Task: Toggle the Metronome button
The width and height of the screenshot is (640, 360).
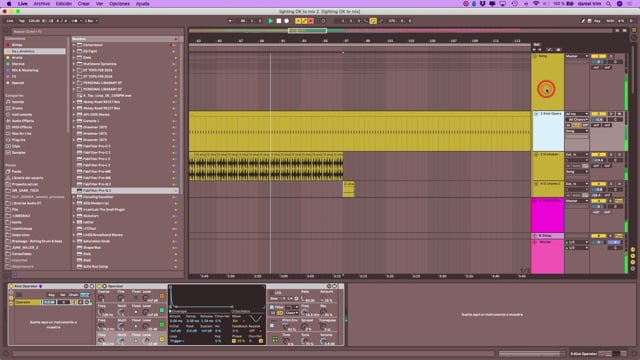Action: coord(75,21)
